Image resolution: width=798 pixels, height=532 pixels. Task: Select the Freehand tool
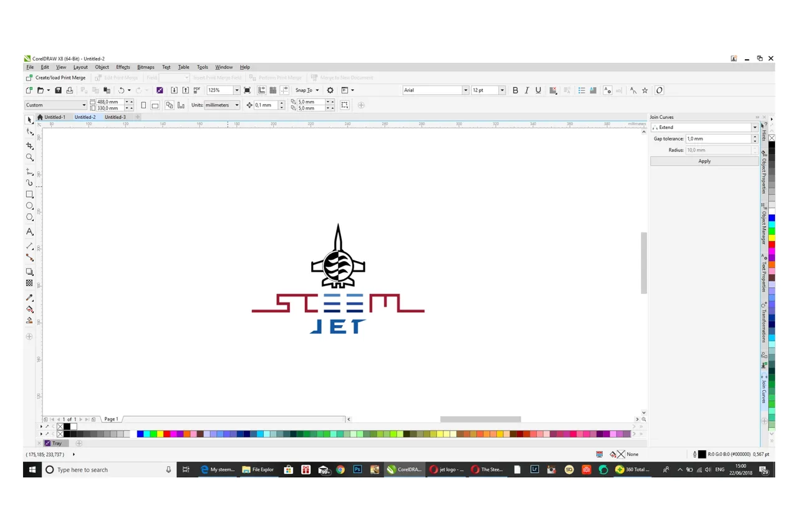click(x=29, y=171)
